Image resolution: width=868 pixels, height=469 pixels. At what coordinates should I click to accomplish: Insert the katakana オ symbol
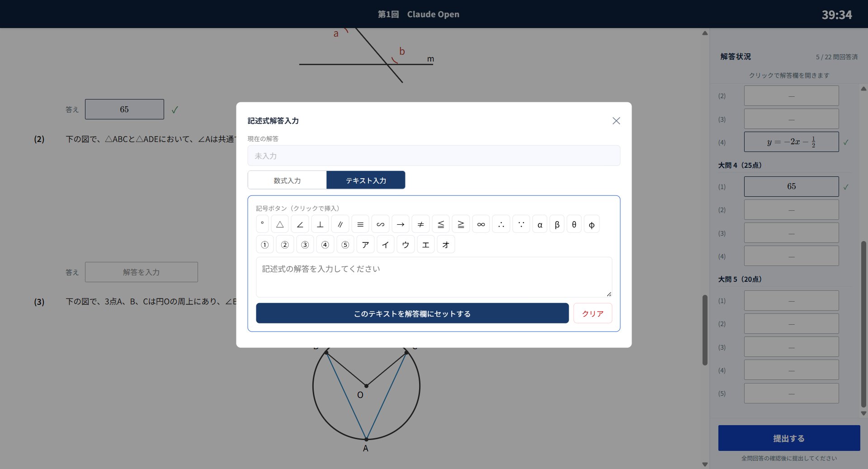446,245
